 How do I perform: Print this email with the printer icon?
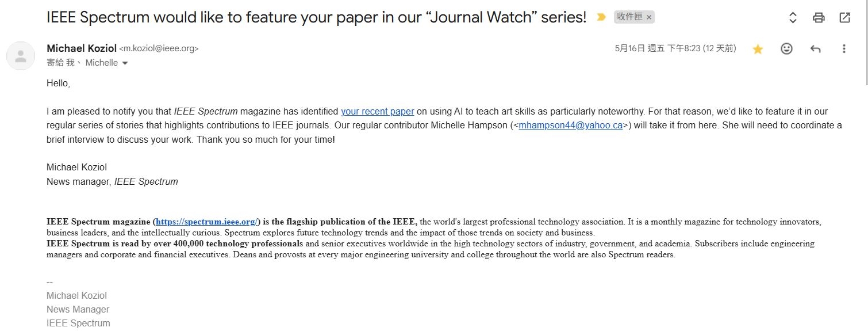tap(819, 17)
